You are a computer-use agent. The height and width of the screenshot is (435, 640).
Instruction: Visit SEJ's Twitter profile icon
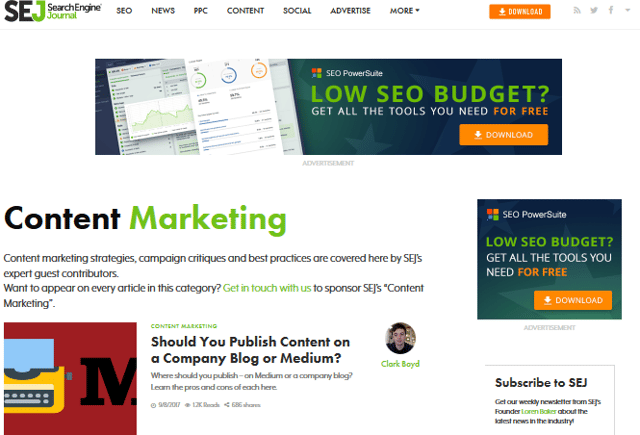click(x=594, y=10)
